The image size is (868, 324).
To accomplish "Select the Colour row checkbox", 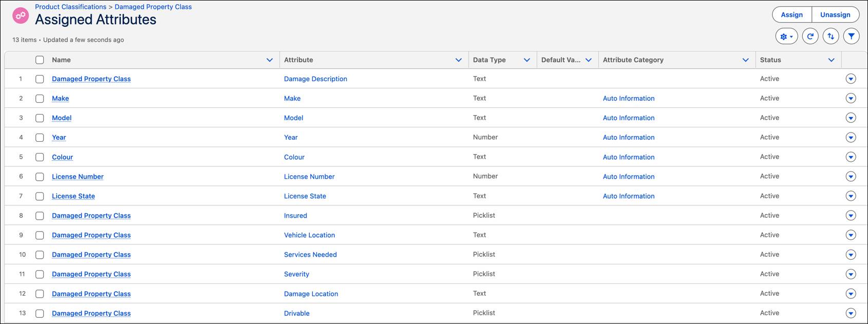I will (x=40, y=157).
